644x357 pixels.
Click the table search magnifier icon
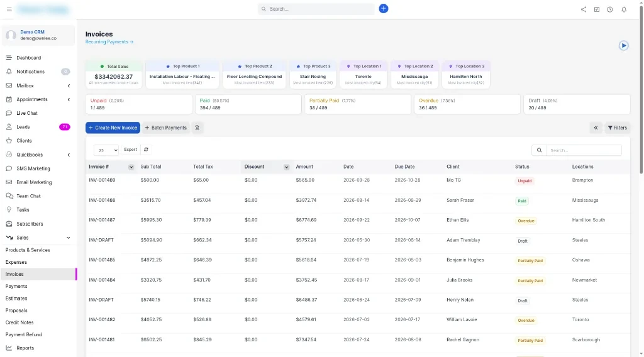(x=539, y=150)
